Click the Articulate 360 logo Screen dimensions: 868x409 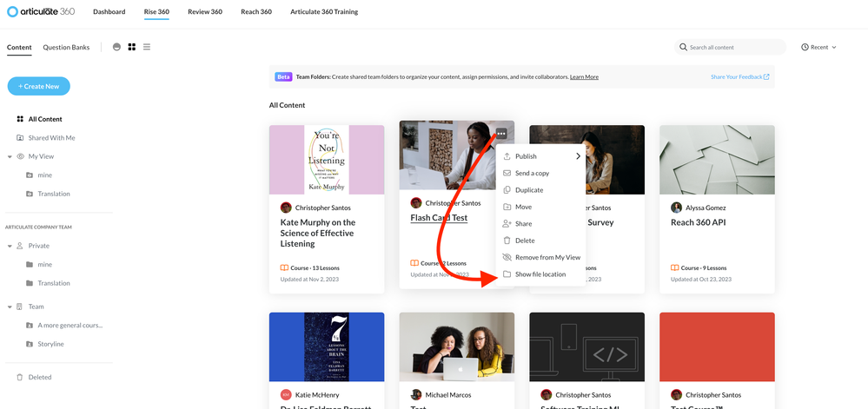(x=41, y=11)
